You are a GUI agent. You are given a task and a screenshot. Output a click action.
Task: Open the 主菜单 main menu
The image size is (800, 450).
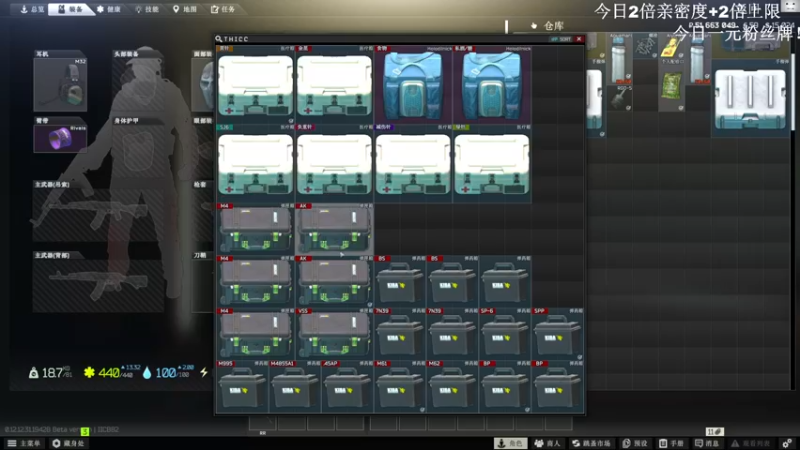tap(24, 443)
